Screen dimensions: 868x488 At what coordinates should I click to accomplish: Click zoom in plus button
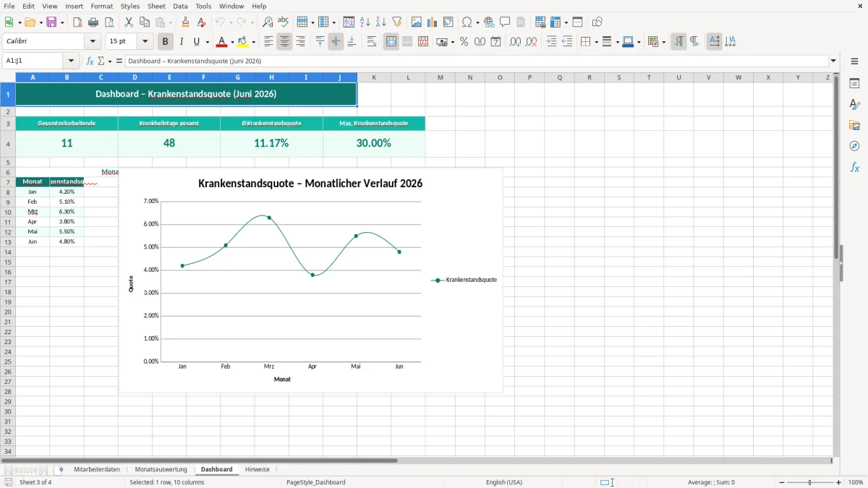[x=838, y=482]
